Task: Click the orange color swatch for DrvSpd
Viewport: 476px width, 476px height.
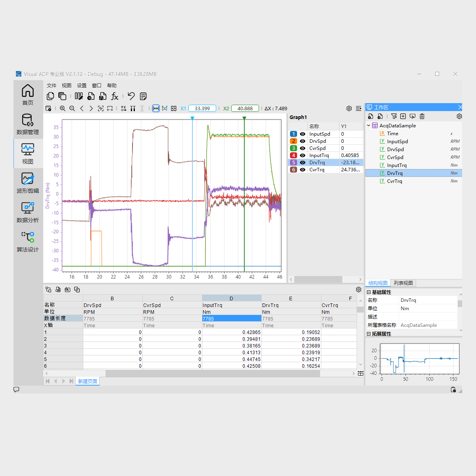Action: pyautogui.click(x=294, y=141)
